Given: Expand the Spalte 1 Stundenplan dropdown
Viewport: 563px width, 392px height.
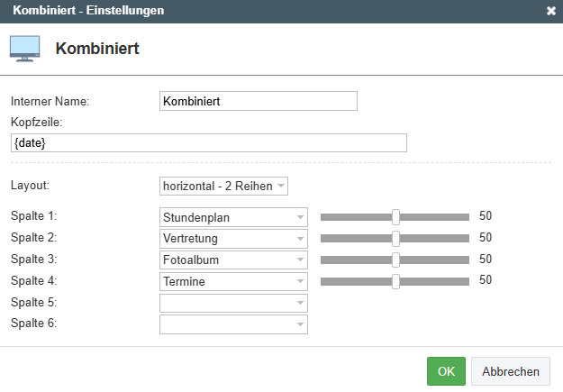Looking at the screenshot, I should (233, 217).
